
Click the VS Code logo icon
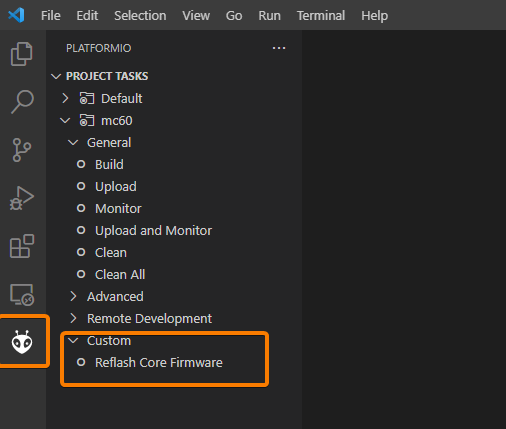[x=16, y=15]
